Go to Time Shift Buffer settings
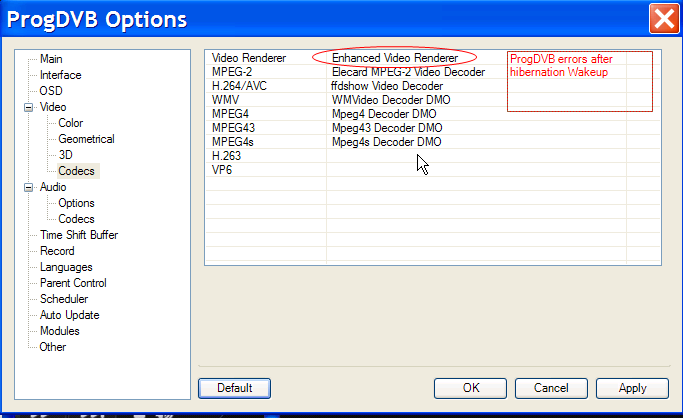 click(x=78, y=235)
